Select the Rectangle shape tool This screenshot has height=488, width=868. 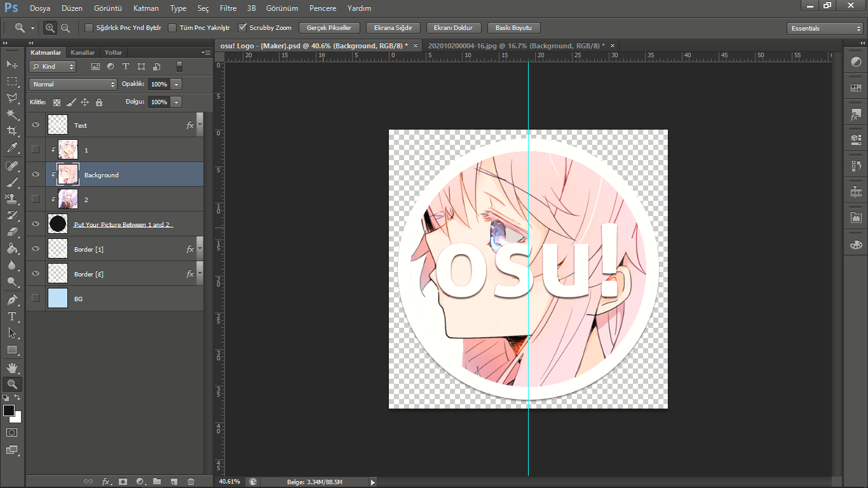pyautogui.click(x=12, y=349)
